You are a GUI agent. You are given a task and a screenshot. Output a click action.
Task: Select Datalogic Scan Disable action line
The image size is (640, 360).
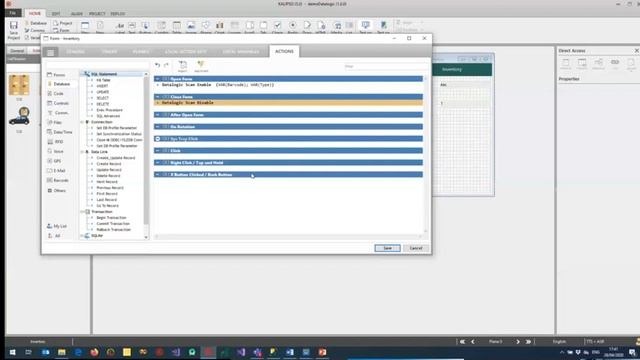coord(288,103)
